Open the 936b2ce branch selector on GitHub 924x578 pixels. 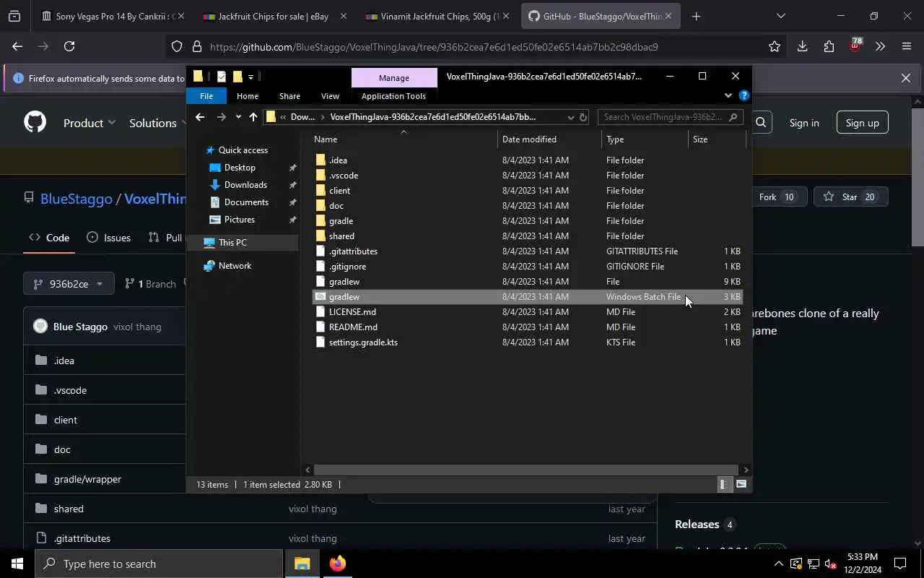click(69, 284)
